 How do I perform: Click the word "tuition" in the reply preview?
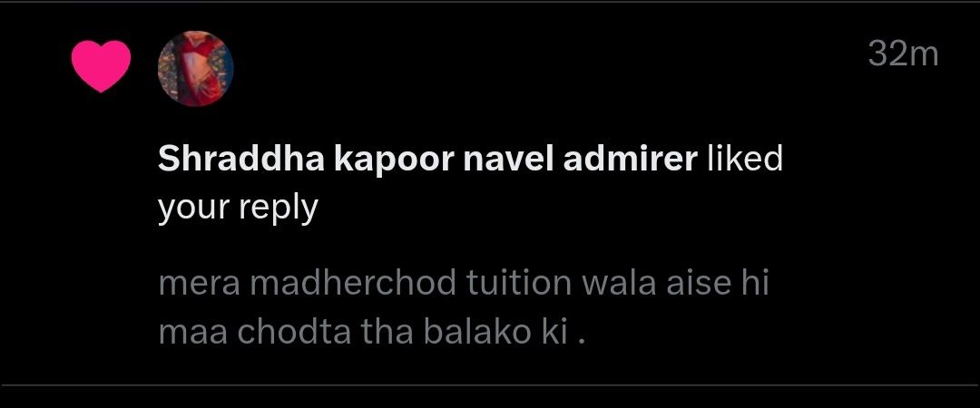click(519, 284)
